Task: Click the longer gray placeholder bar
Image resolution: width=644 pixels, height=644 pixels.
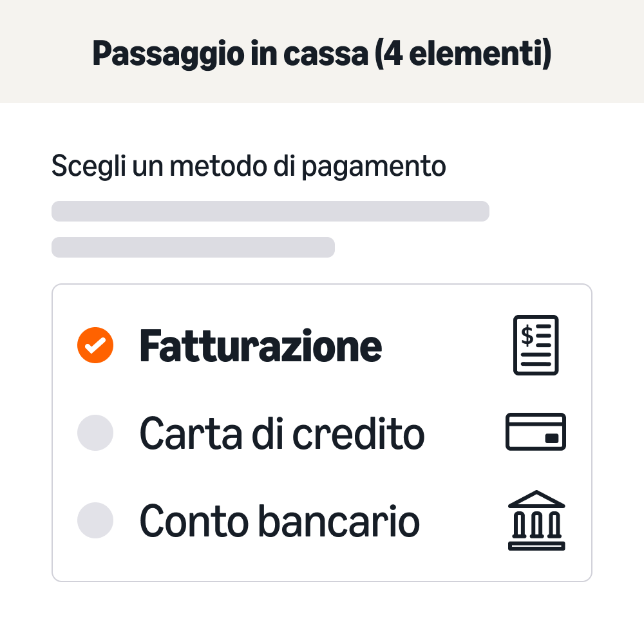Action: [x=270, y=211]
